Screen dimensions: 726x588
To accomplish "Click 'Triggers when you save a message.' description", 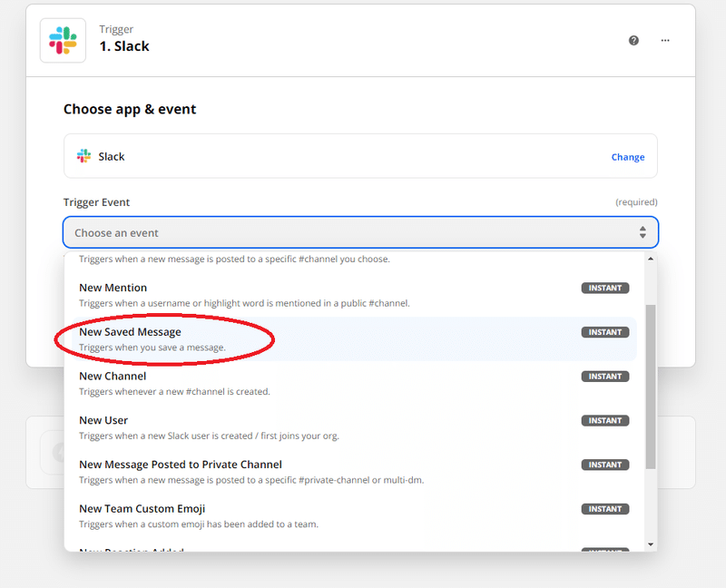I will pos(152,348).
